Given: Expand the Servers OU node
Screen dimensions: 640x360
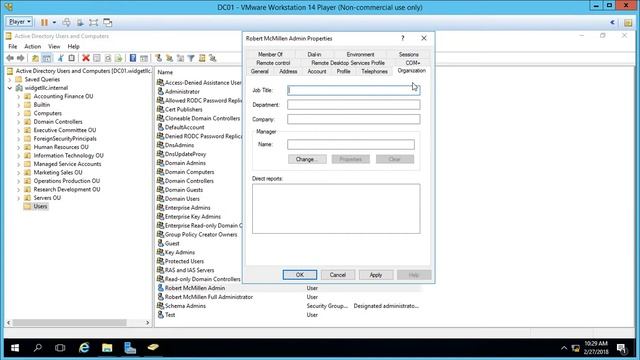Looking at the screenshot, I should point(18,198).
